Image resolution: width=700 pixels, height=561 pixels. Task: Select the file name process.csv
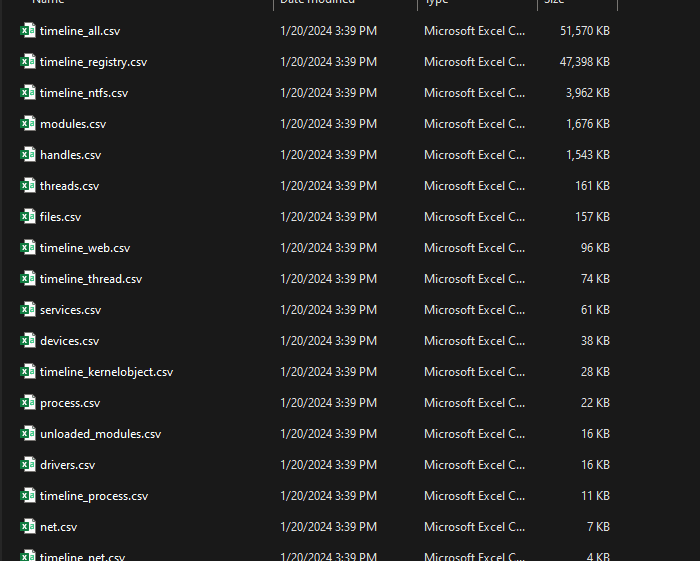point(70,403)
